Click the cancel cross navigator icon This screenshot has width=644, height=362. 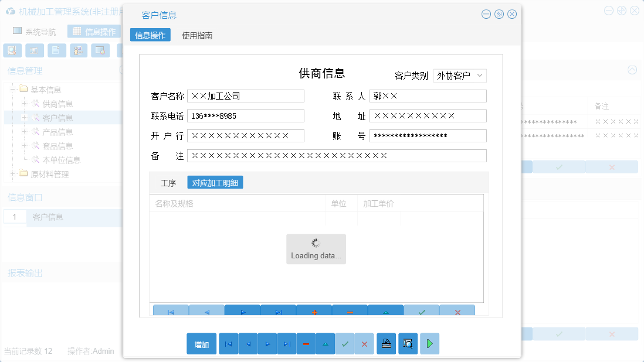click(x=364, y=344)
